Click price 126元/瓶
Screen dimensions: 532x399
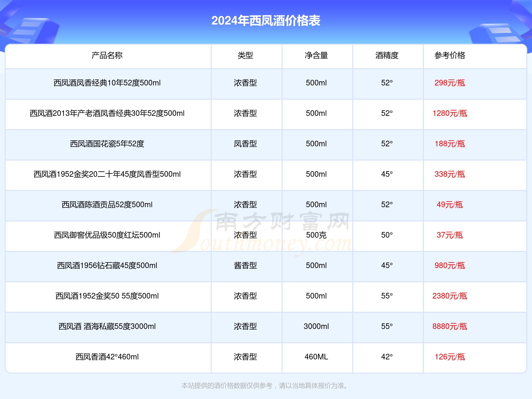450,357
